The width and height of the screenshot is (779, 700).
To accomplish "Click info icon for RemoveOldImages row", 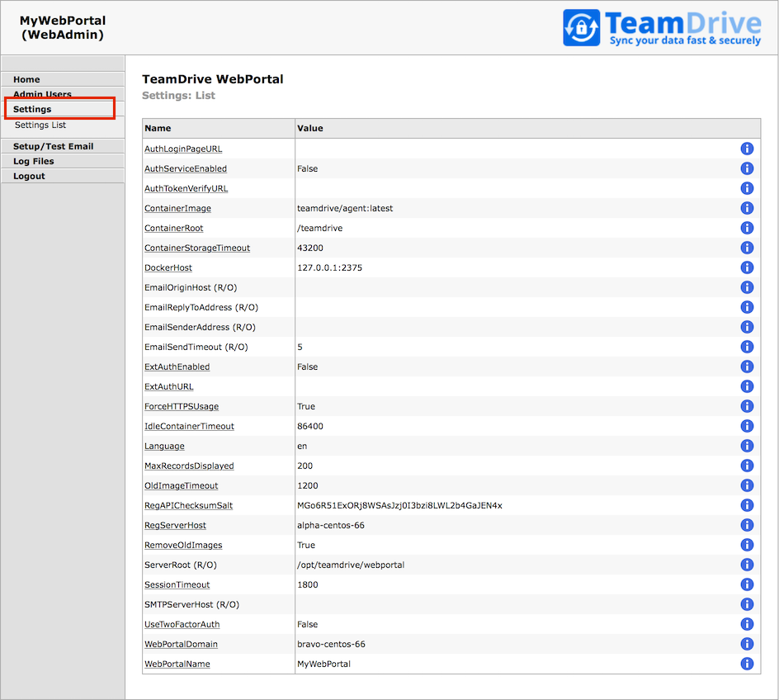I will point(747,545).
